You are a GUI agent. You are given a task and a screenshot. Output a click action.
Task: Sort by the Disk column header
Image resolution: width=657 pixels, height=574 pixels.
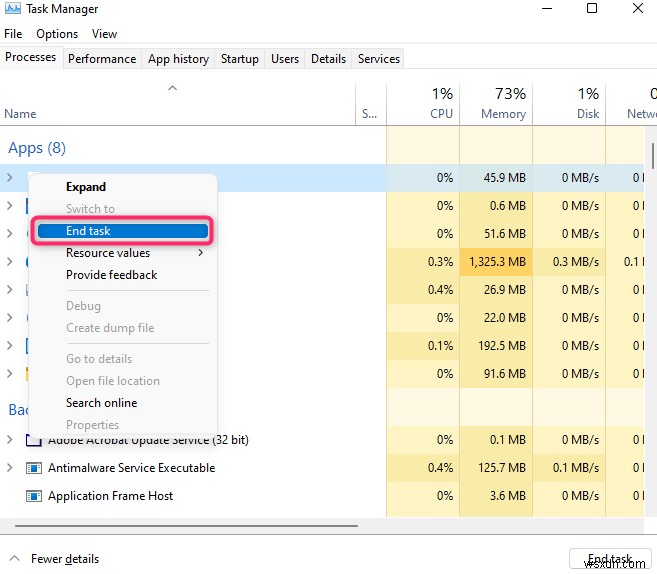click(x=569, y=105)
